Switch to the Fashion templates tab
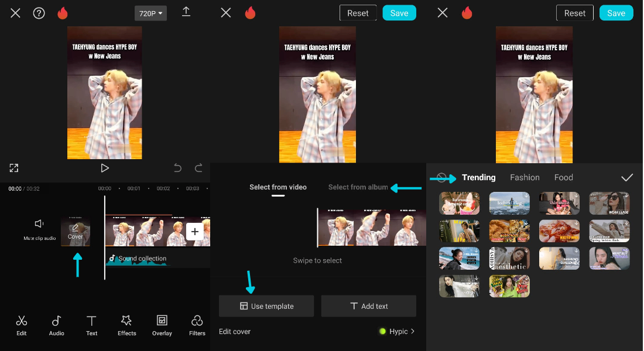 [x=525, y=177]
